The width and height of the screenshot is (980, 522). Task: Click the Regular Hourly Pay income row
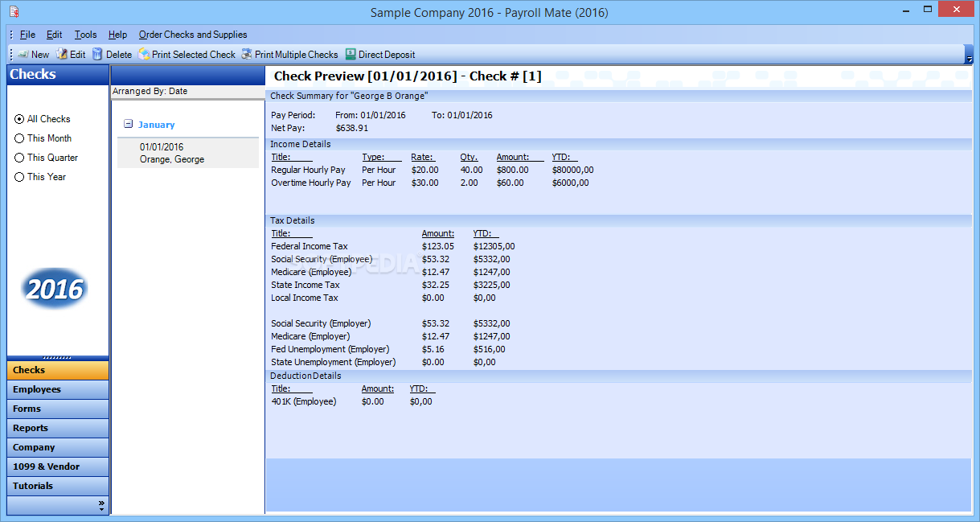click(x=433, y=170)
